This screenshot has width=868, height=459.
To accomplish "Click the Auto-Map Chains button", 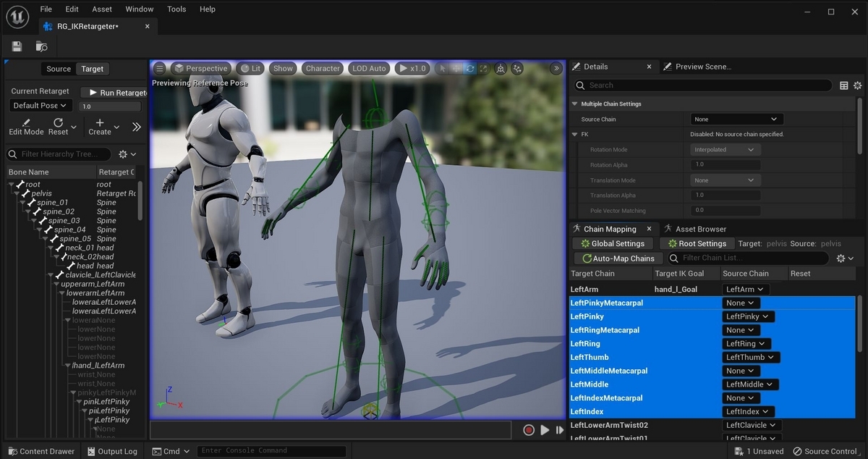I will (617, 258).
